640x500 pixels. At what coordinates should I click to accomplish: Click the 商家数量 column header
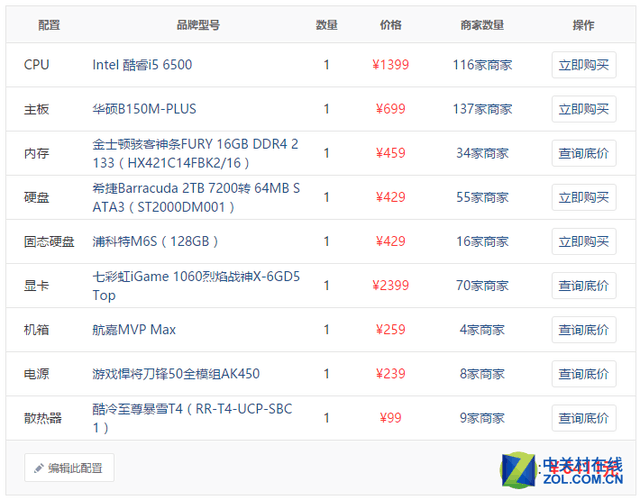tap(482, 25)
